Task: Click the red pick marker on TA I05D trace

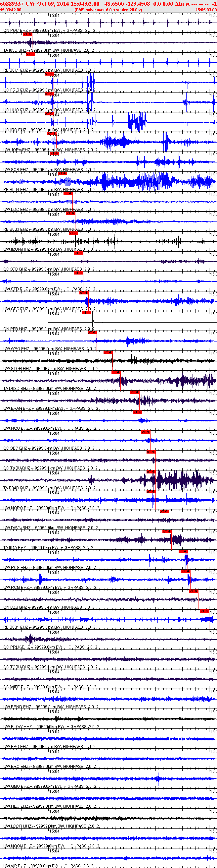Action: click(x=27, y=34)
